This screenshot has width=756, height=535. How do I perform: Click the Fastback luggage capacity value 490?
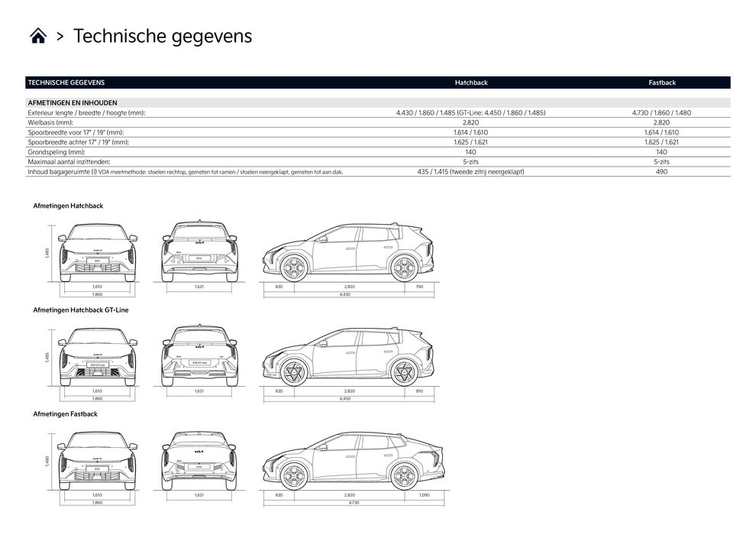click(661, 172)
